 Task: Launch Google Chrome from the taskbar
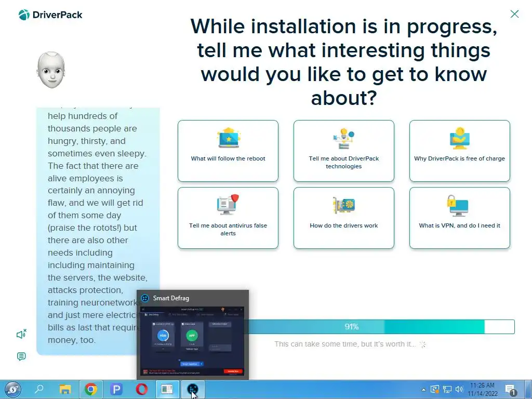(90, 389)
